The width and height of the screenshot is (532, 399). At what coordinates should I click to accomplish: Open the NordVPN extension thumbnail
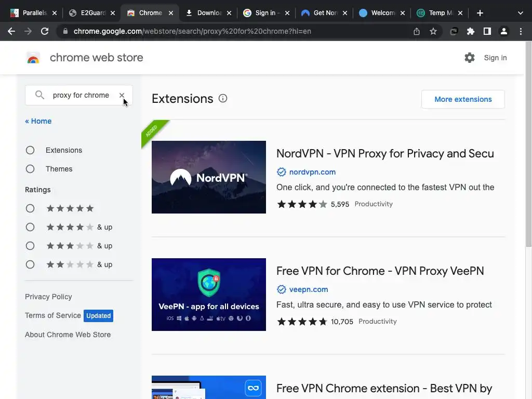(x=209, y=177)
